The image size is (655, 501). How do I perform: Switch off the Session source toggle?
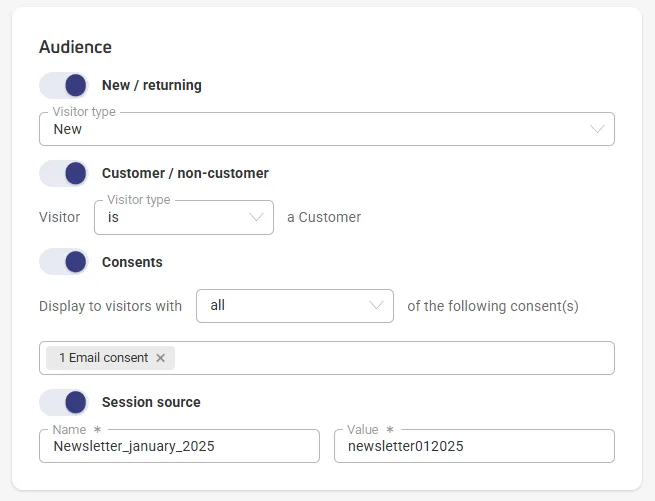click(x=64, y=402)
